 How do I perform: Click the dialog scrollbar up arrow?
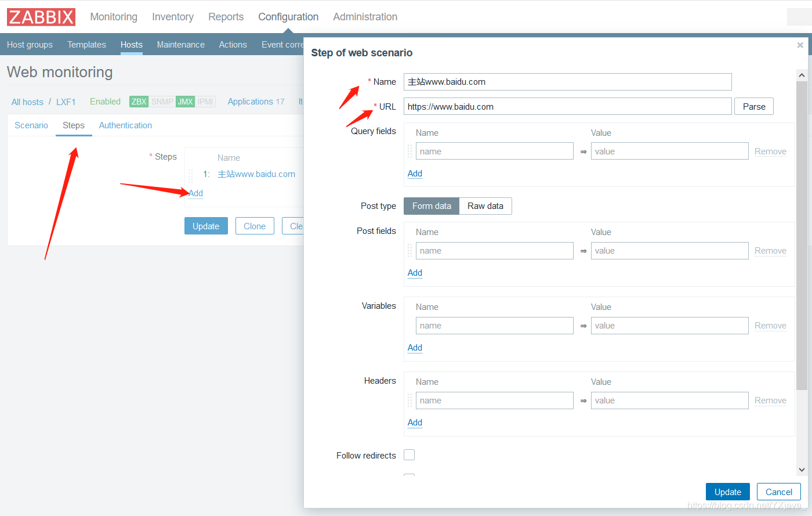(802, 75)
